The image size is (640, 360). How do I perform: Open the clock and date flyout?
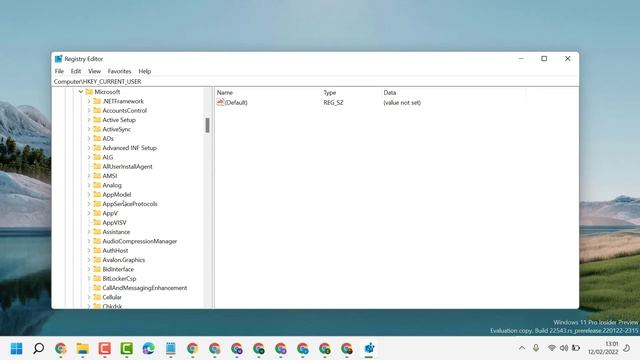(603, 348)
